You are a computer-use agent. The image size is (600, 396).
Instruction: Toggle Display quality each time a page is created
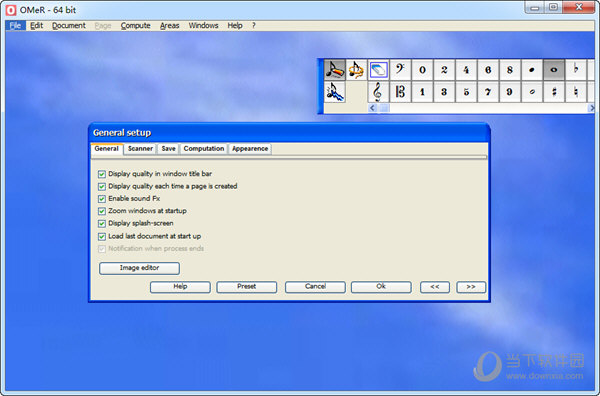101,186
